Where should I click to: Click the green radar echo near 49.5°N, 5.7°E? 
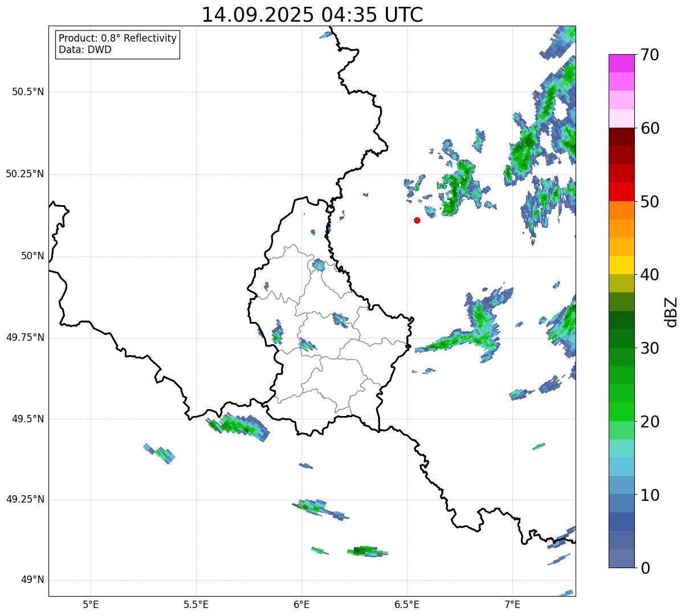[238, 426]
